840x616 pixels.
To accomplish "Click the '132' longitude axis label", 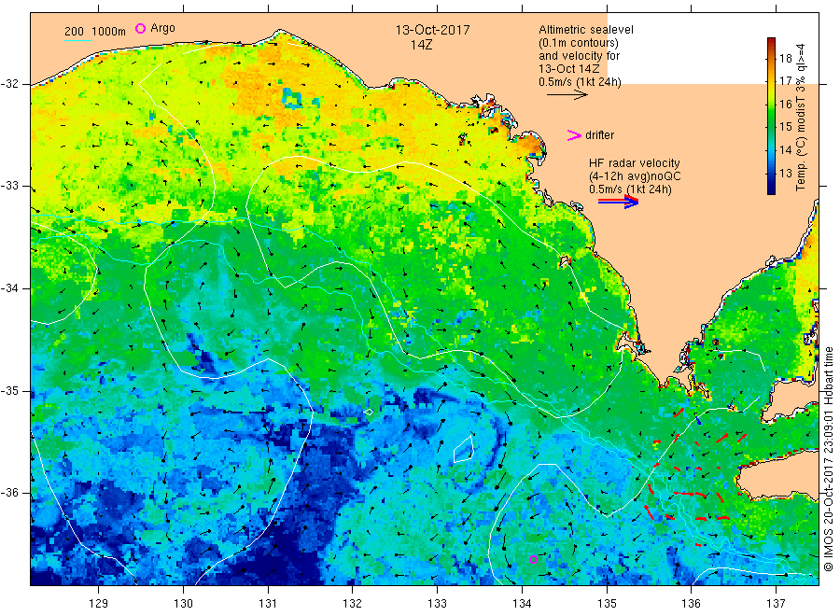I will [x=353, y=604].
